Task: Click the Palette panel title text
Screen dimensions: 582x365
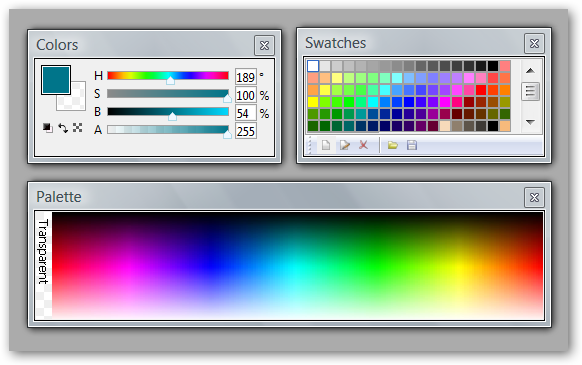Action: 59,197
